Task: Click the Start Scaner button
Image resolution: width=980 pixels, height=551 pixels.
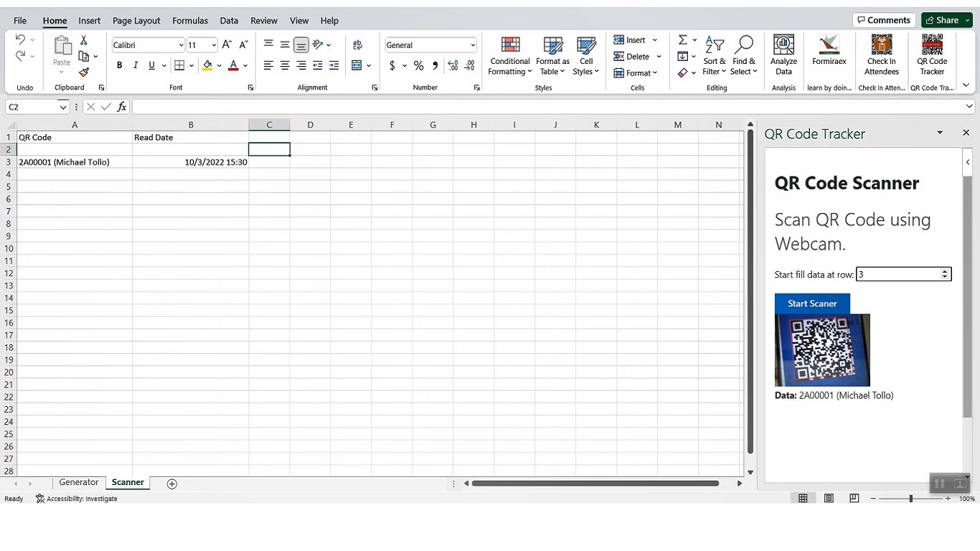Action: [812, 303]
